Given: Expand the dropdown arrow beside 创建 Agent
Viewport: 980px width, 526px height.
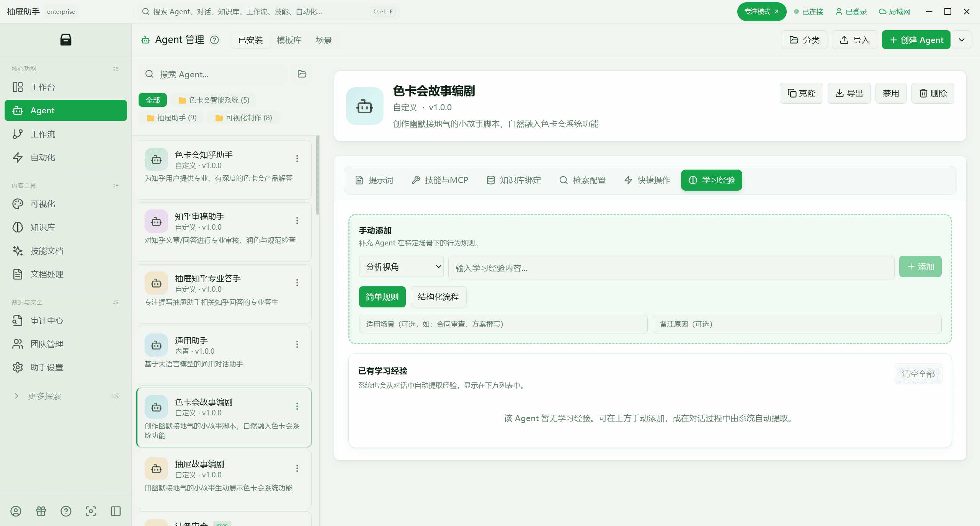Looking at the screenshot, I should [962, 40].
